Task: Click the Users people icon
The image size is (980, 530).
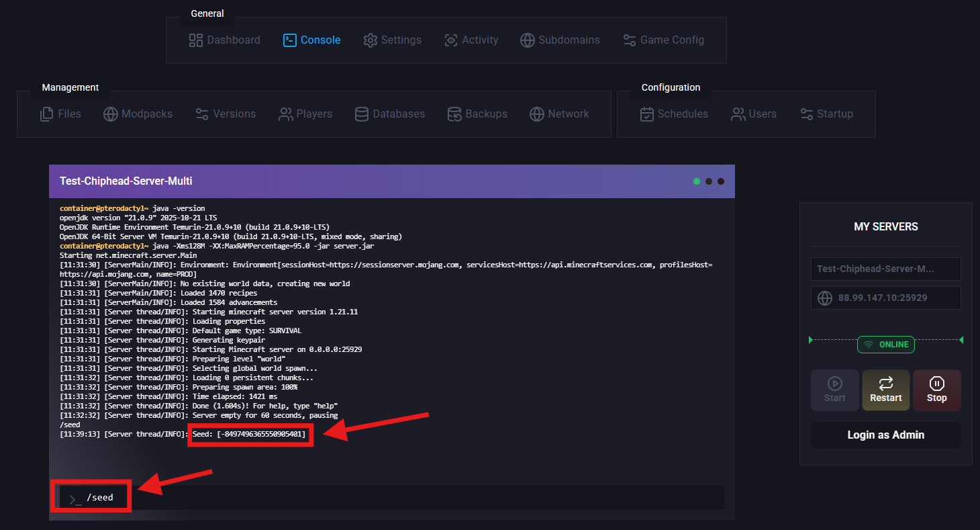Action: (x=738, y=114)
